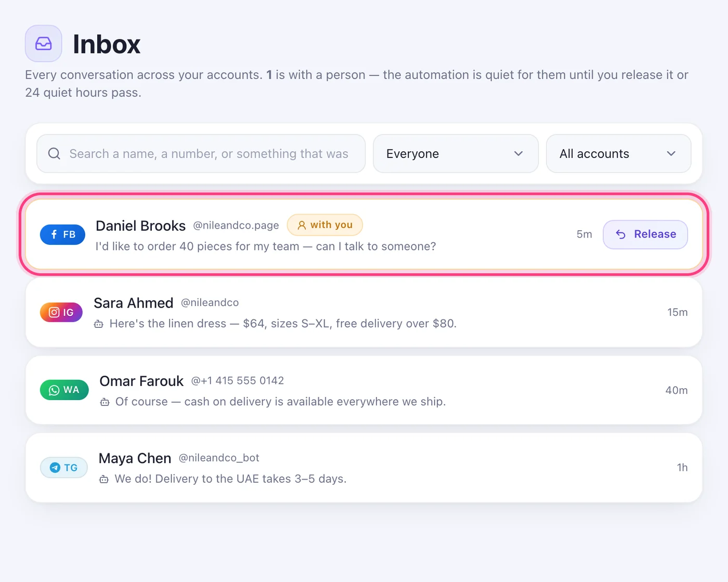The image size is (728, 582).
Task: Focus the conversation search field
Action: [x=201, y=154]
